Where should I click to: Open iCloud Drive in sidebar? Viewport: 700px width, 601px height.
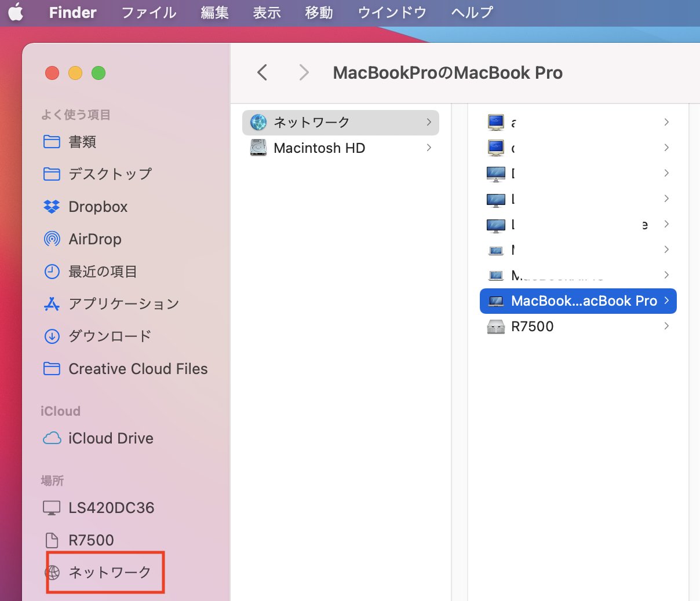[x=110, y=438]
